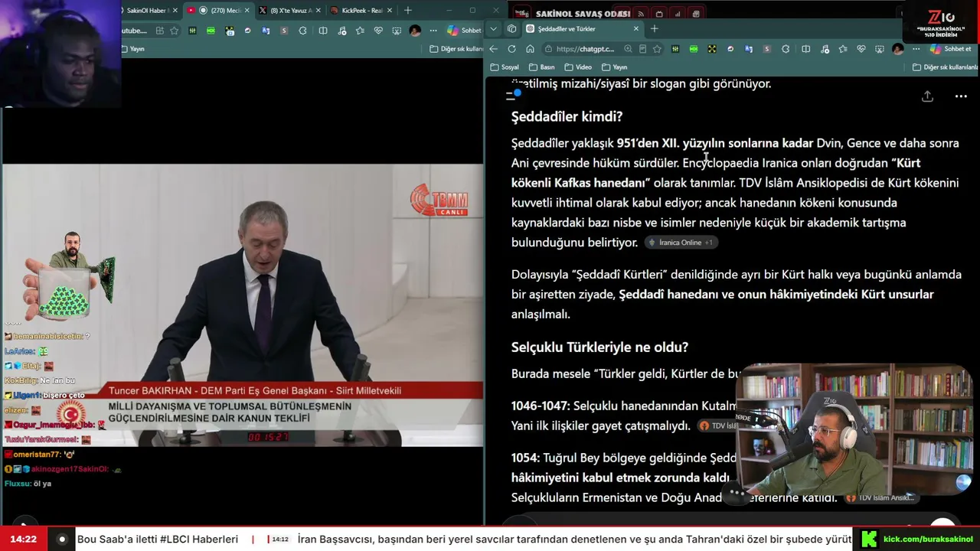Image resolution: width=980 pixels, height=551 pixels.
Task: Open 'Yayın' bookmarks folder in YouTube browser
Action: pyautogui.click(x=132, y=49)
